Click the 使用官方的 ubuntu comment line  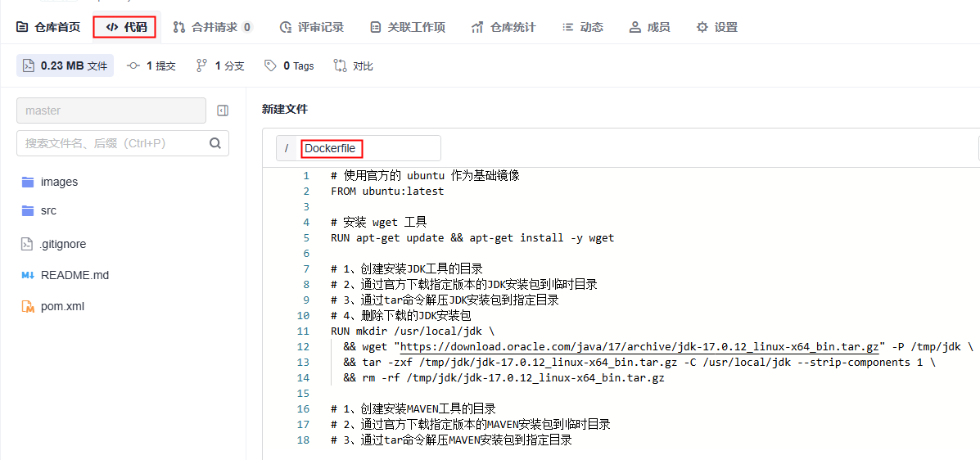point(425,176)
